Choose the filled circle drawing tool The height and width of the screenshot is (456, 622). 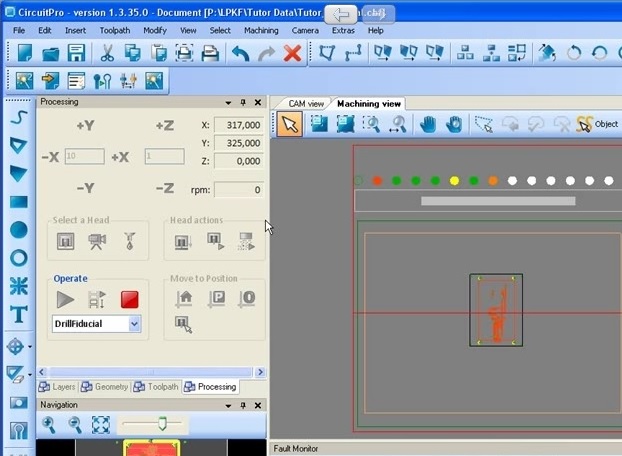point(18,229)
